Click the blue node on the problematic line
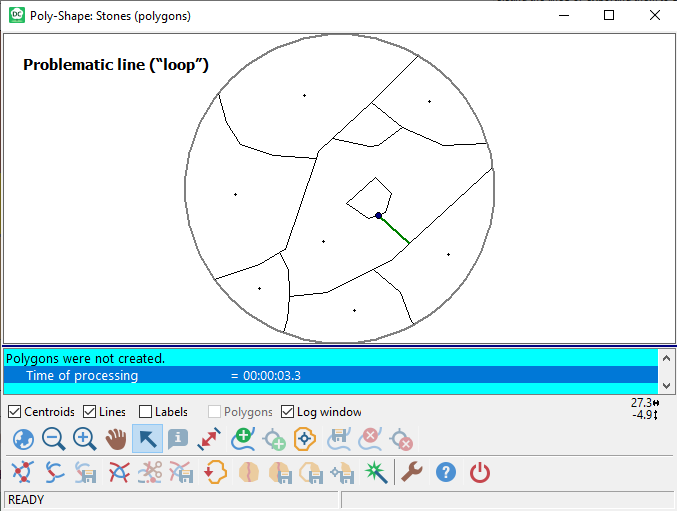Viewport: 677px width, 511px height. [x=378, y=215]
